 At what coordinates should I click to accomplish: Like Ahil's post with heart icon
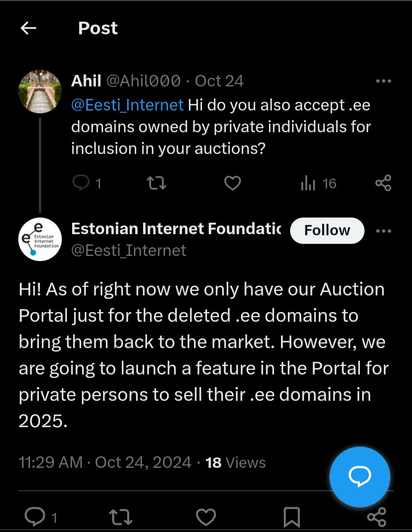coord(233,183)
